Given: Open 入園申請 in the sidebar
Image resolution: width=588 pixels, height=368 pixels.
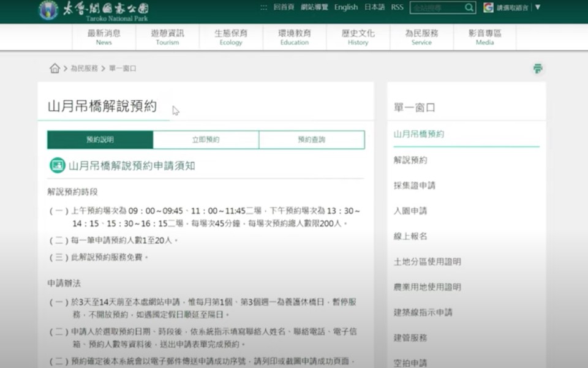Looking at the screenshot, I should pos(410,211).
